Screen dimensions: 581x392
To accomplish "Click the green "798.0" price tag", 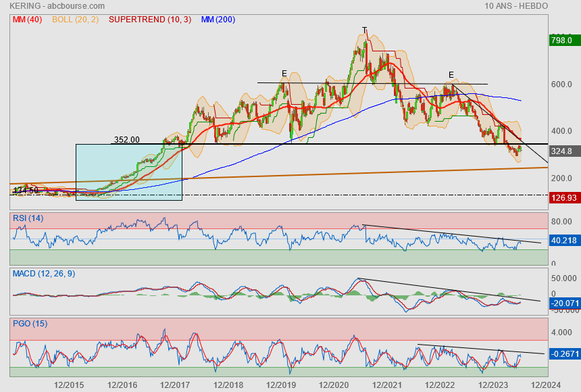I will click(565, 40).
